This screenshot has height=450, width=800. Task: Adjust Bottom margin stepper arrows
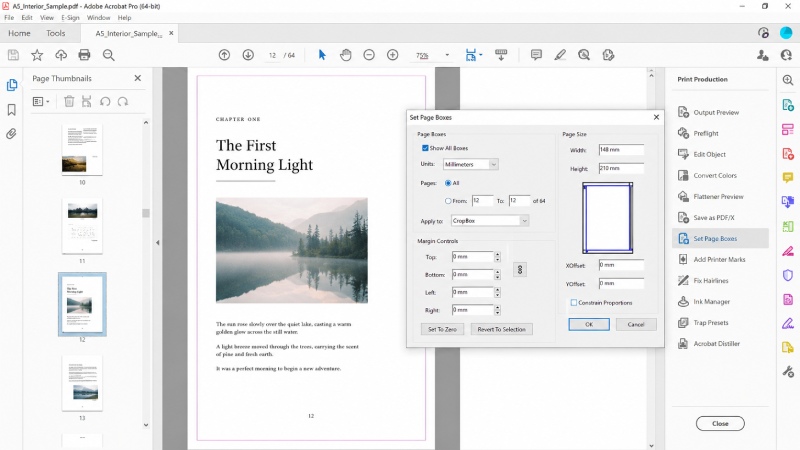click(x=497, y=274)
